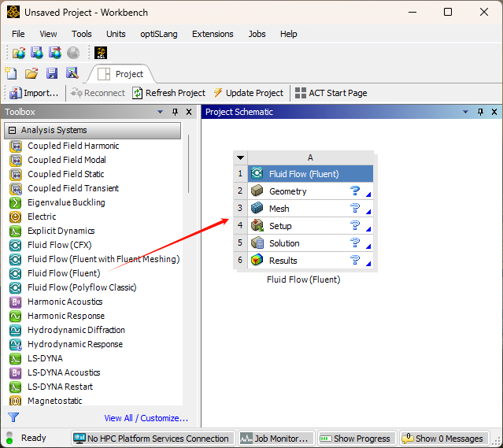This screenshot has width=503, height=448.
Task: Pin the Project Schematic panel
Action: (480, 112)
